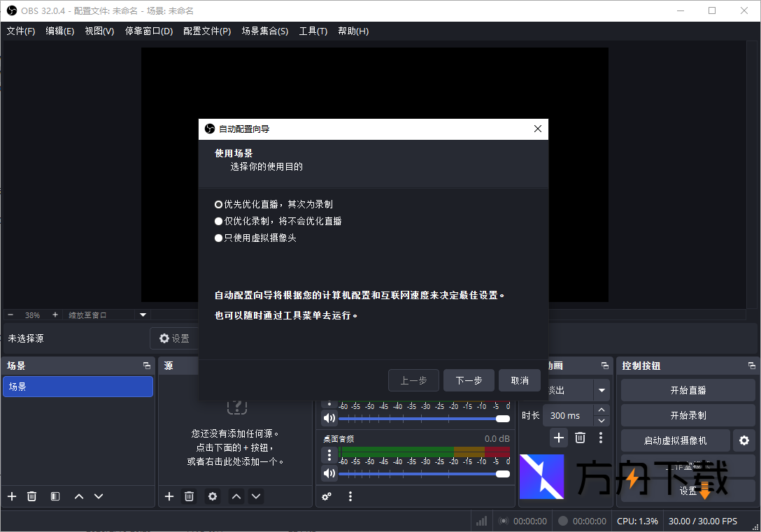Open the 缩放至窗口 zoom dropdown
761x532 pixels.
pyautogui.click(x=143, y=315)
